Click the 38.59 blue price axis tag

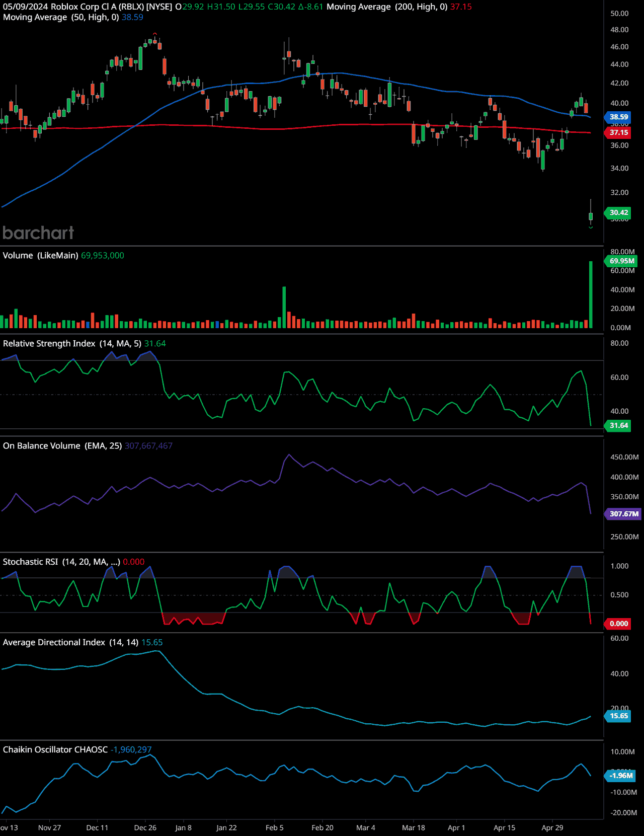pos(618,117)
